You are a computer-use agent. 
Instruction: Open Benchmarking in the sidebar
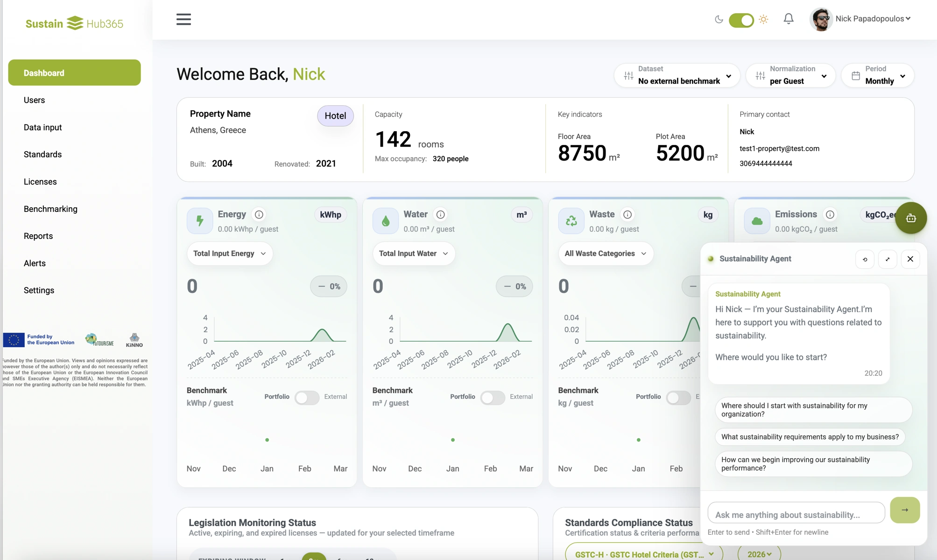pos(50,209)
